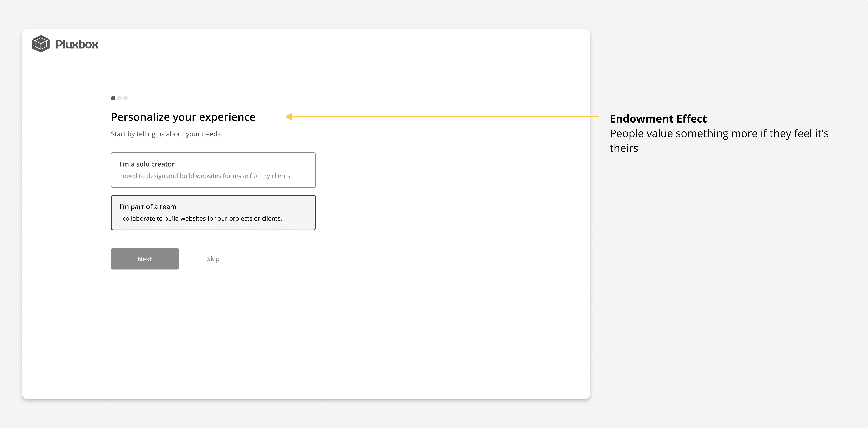
Task: Click the Pluxbox cube logo icon
Action: tap(41, 44)
